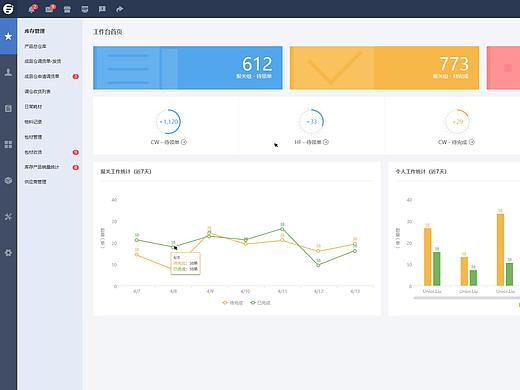Open the settings gear sidebar icon
Screen dimensions: 520x390
pyautogui.click(x=8, y=253)
